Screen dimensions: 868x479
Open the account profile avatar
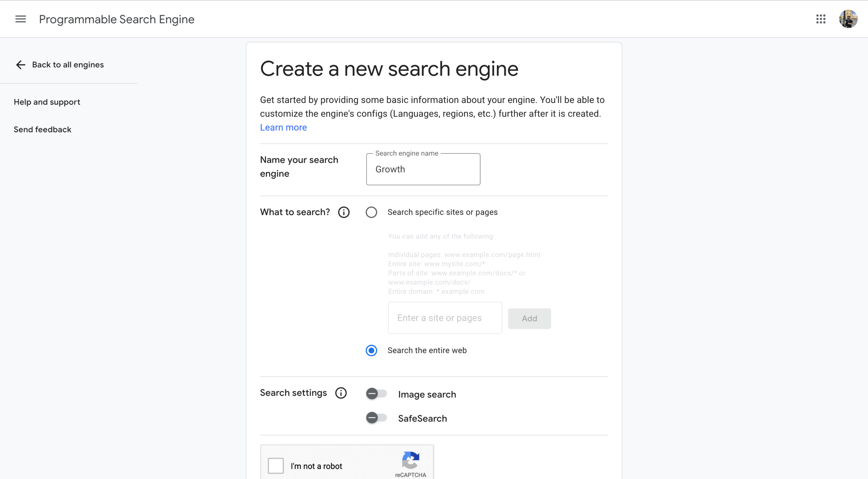[x=848, y=19]
